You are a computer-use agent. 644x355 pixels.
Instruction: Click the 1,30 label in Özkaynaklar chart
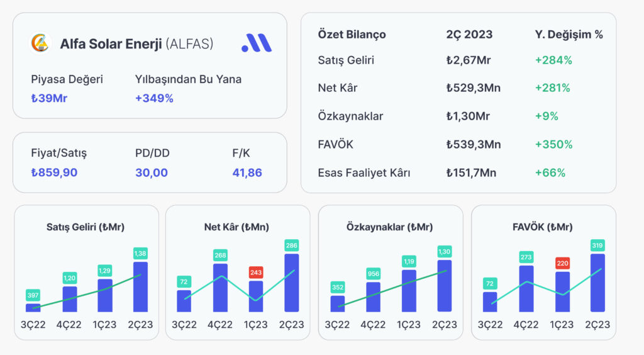pos(445,252)
